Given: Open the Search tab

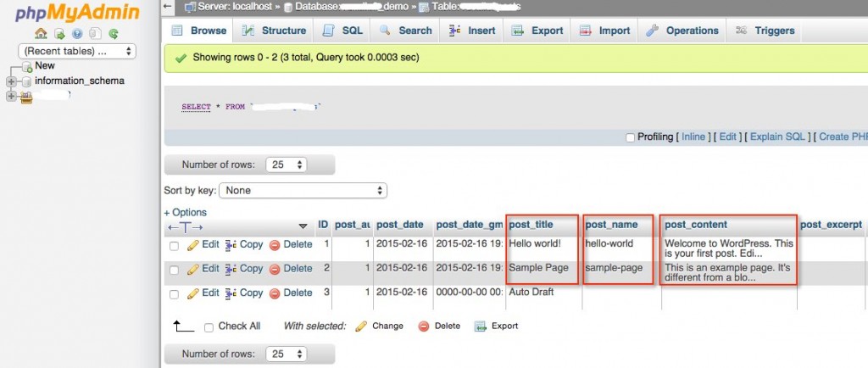Looking at the screenshot, I should click(405, 31).
